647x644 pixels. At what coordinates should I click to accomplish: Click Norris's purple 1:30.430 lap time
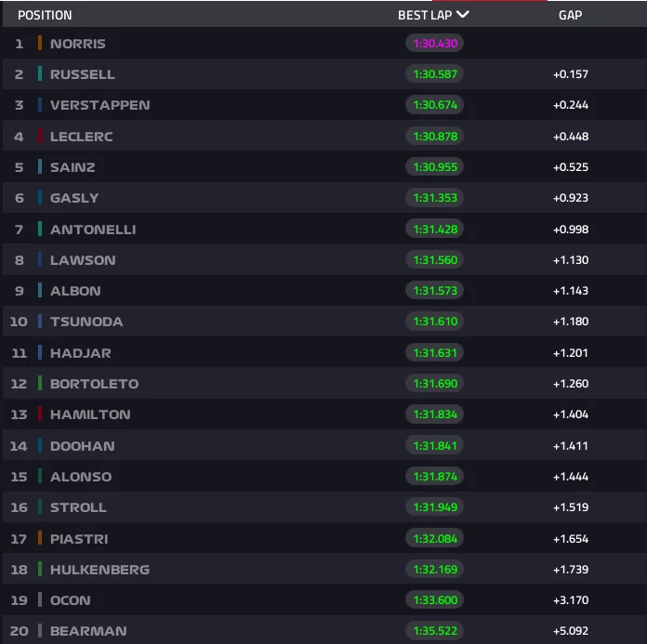(x=434, y=44)
